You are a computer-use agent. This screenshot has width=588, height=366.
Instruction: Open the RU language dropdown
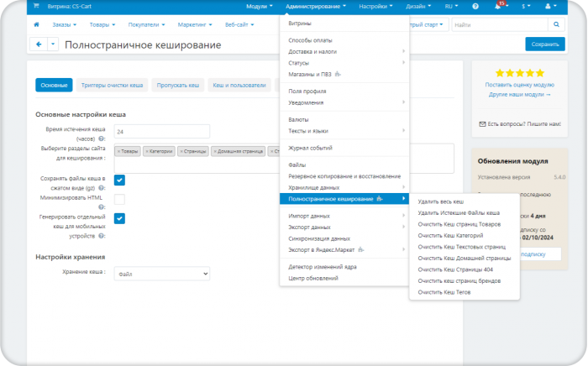pyautogui.click(x=451, y=7)
